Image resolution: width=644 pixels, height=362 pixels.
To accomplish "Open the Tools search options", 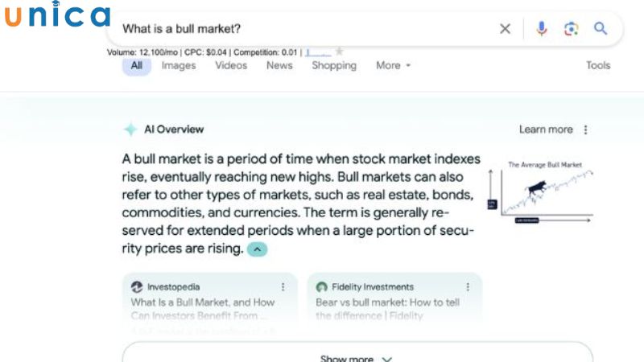I will tap(598, 66).
